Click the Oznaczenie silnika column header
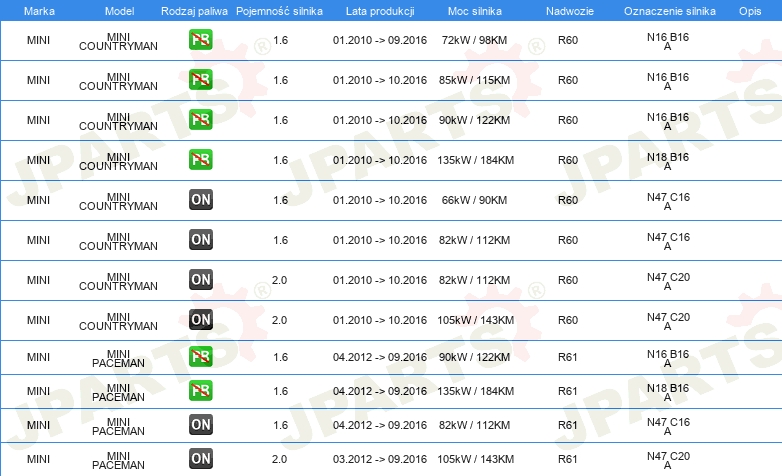782x476 pixels. click(669, 11)
